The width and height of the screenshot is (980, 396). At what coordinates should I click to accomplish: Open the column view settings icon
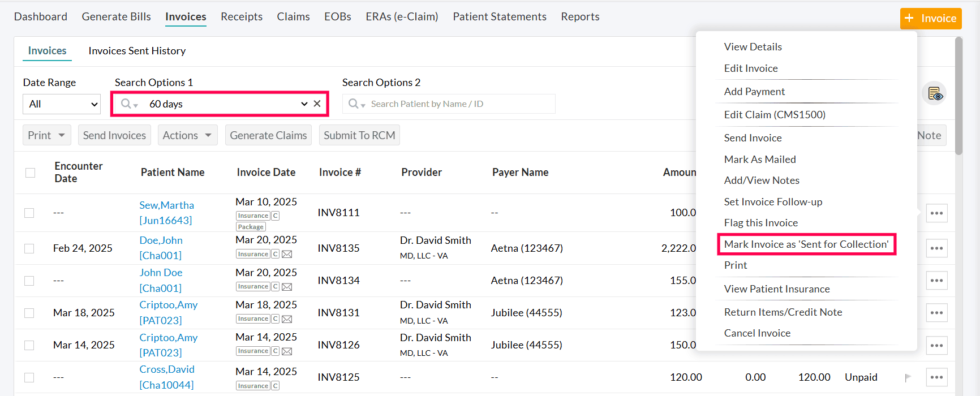click(934, 93)
